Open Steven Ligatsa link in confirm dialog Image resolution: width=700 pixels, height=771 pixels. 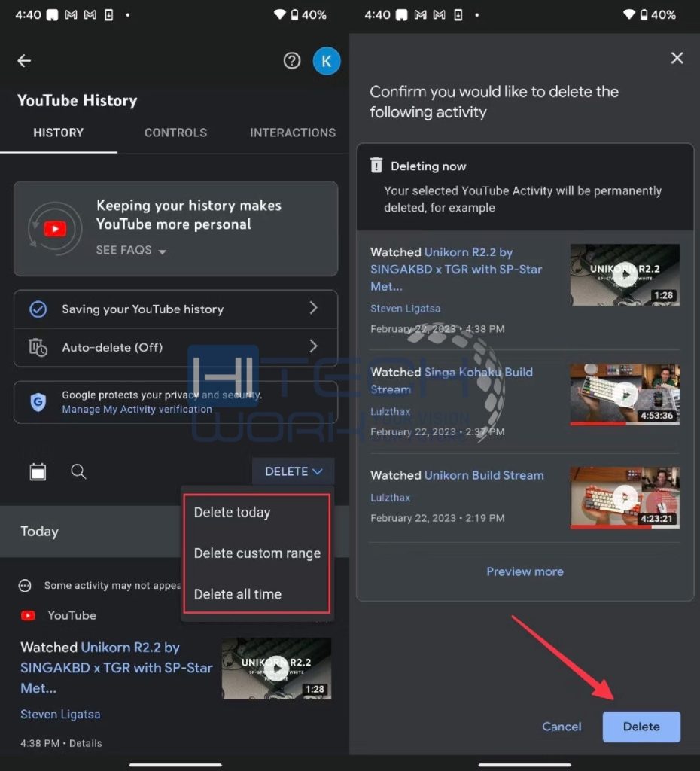[405, 308]
